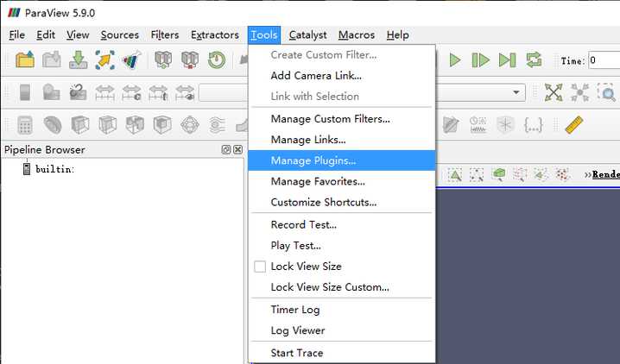The width and height of the screenshot is (620, 364).
Task: Toggle the green Loop animation icon
Action: click(x=534, y=60)
